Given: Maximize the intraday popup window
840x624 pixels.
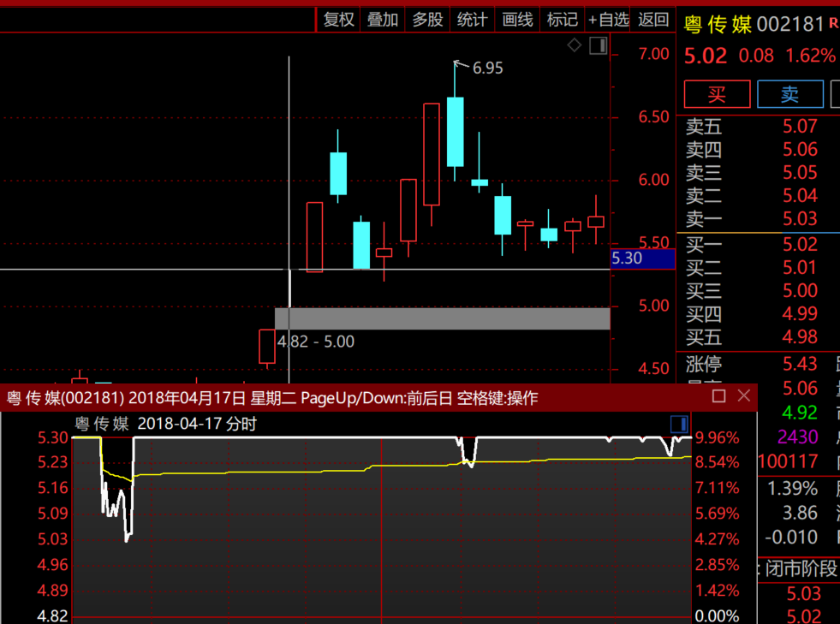Looking at the screenshot, I should [x=719, y=395].
